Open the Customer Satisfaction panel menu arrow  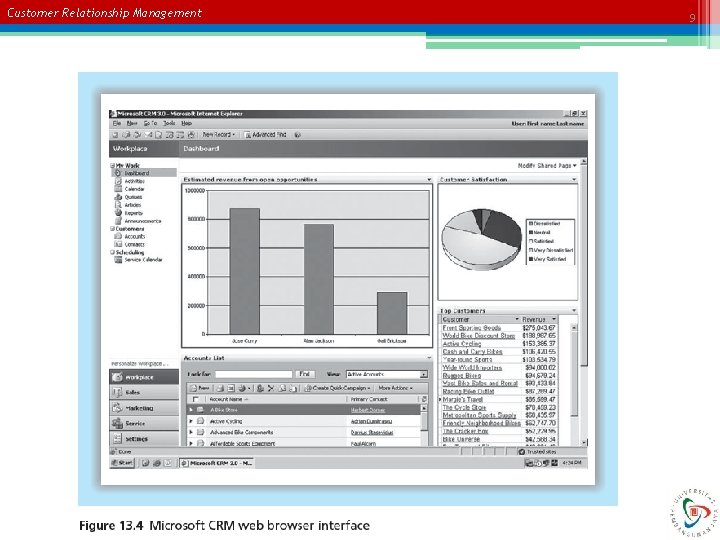574,180
